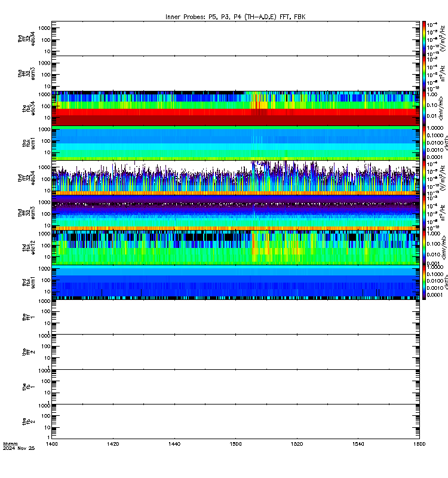Click inside the tha fbk edc34 spectrogram
This screenshot has width=448, height=478.
pyautogui.click(x=235, y=108)
